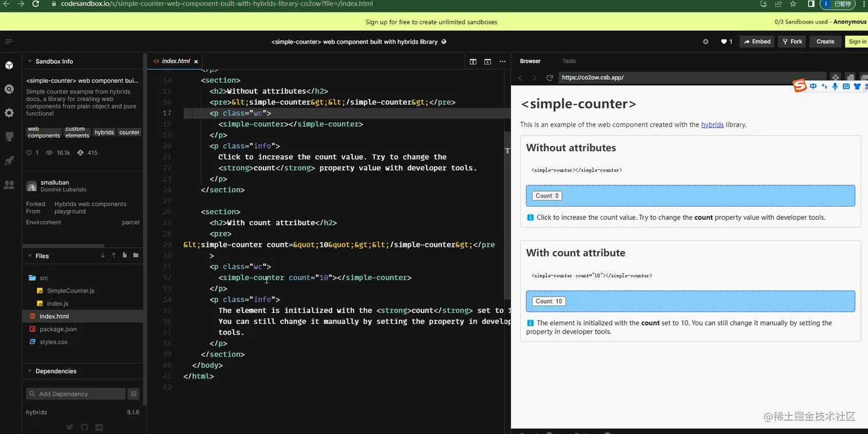
Task: Select the Sandbox Info cube icon
Action: [x=9, y=65]
